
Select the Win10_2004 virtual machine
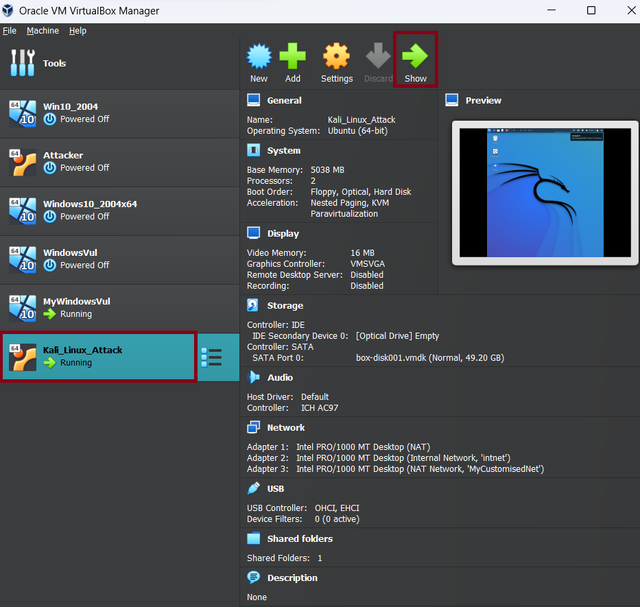point(119,113)
